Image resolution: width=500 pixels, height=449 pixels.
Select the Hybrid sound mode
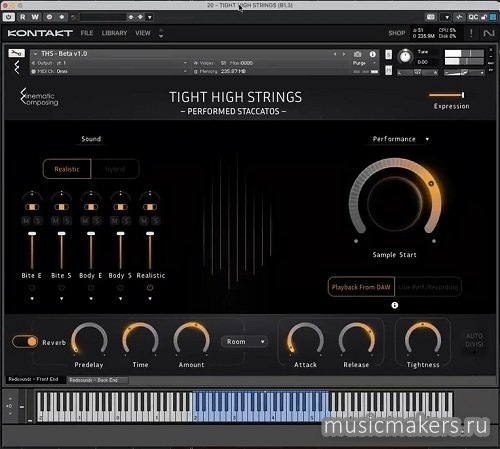tap(115, 169)
